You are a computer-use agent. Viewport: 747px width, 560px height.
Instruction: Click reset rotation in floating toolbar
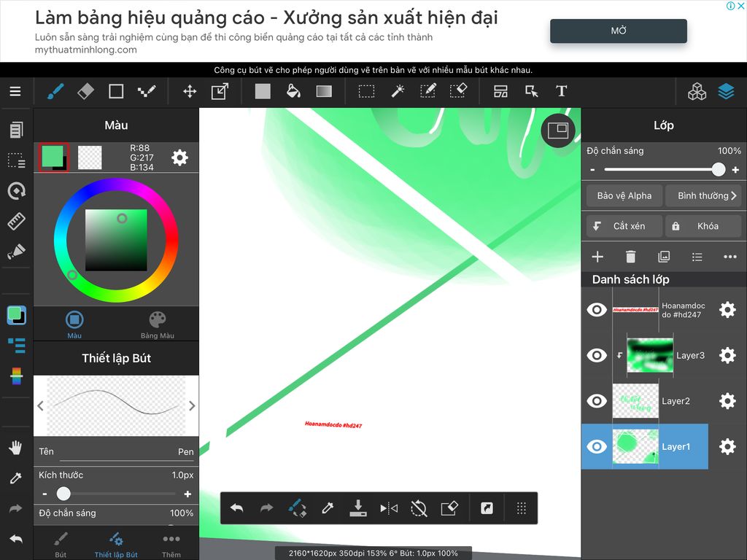coord(419,508)
